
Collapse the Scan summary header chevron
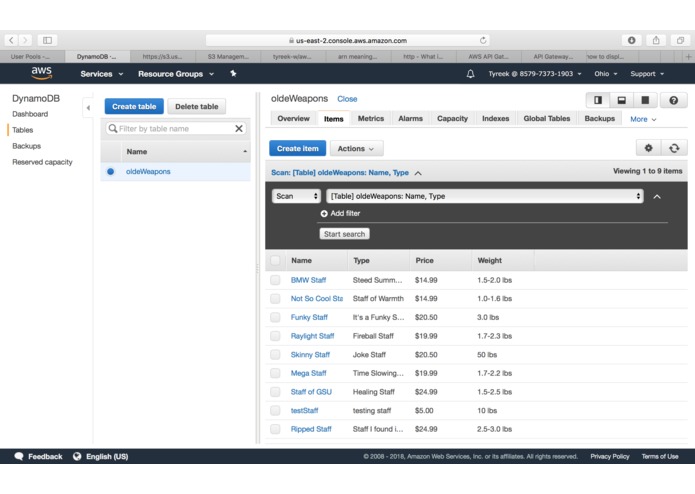pyautogui.click(x=418, y=173)
